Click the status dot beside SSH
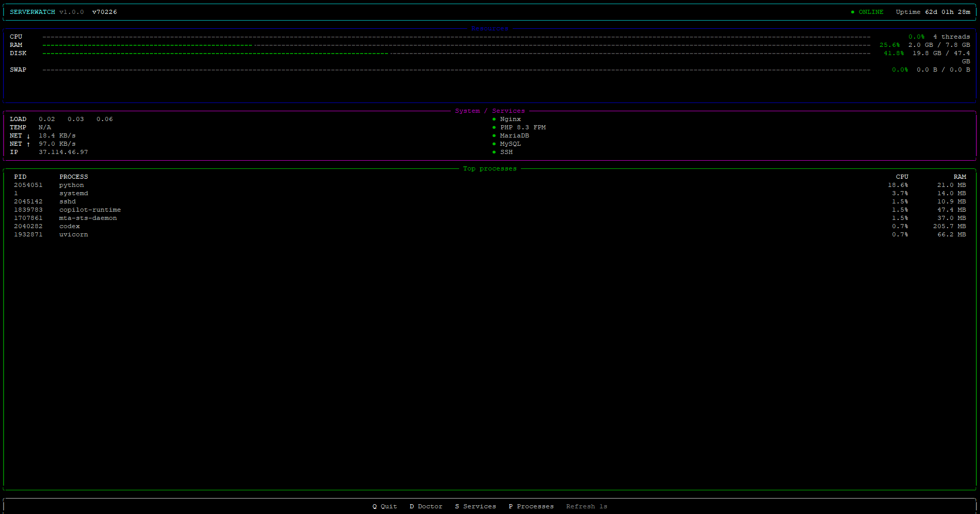 (x=494, y=152)
